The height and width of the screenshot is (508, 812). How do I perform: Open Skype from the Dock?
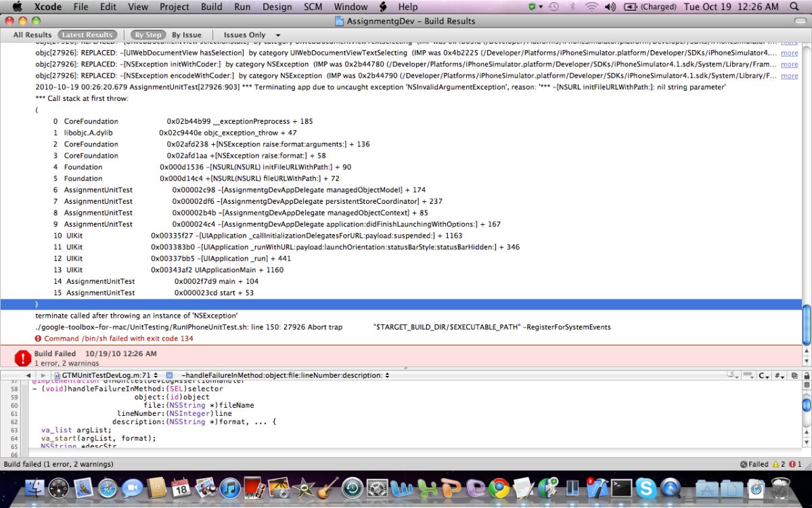click(646, 487)
